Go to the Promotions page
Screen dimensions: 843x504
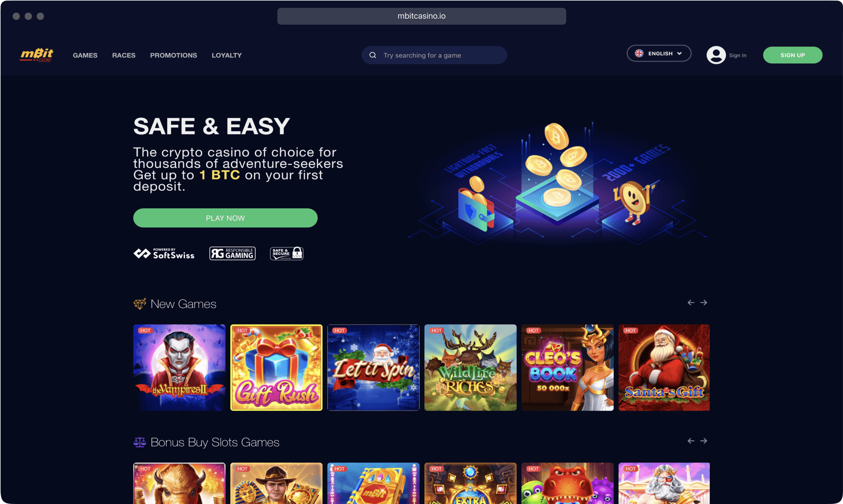[174, 55]
